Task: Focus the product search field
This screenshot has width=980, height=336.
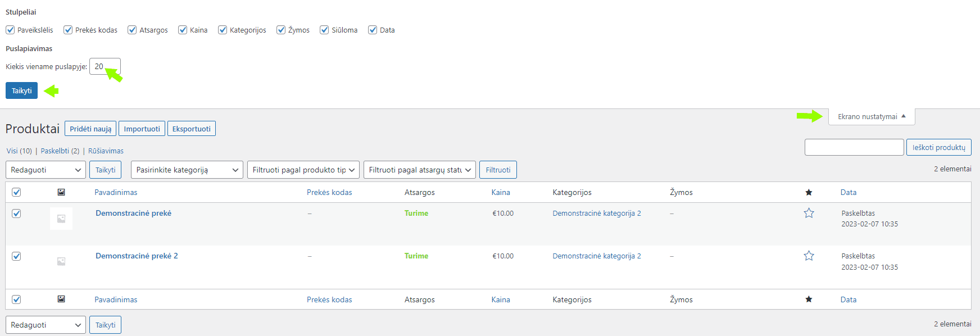Action: click(854, 147)
